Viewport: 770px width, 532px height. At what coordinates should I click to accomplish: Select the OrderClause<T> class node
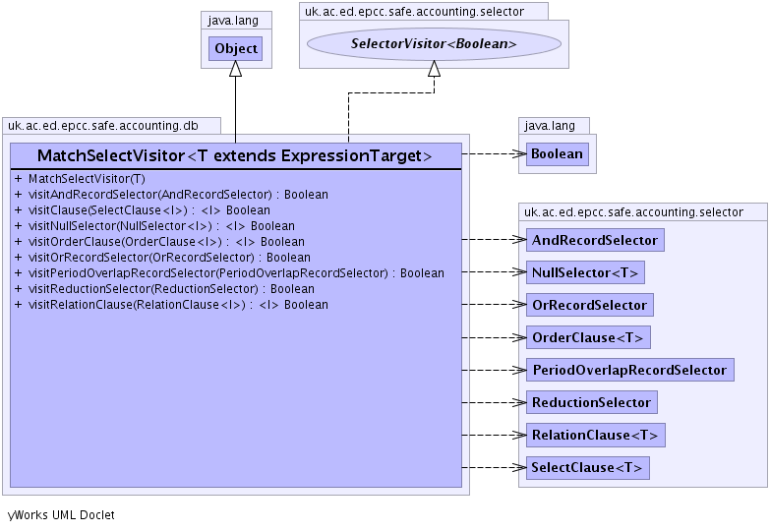click(x=588, y=337)
